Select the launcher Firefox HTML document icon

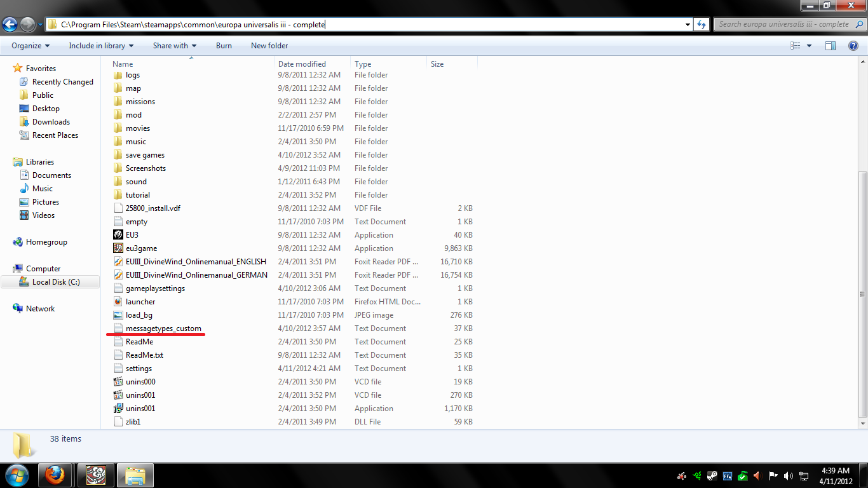pos(118,302)
